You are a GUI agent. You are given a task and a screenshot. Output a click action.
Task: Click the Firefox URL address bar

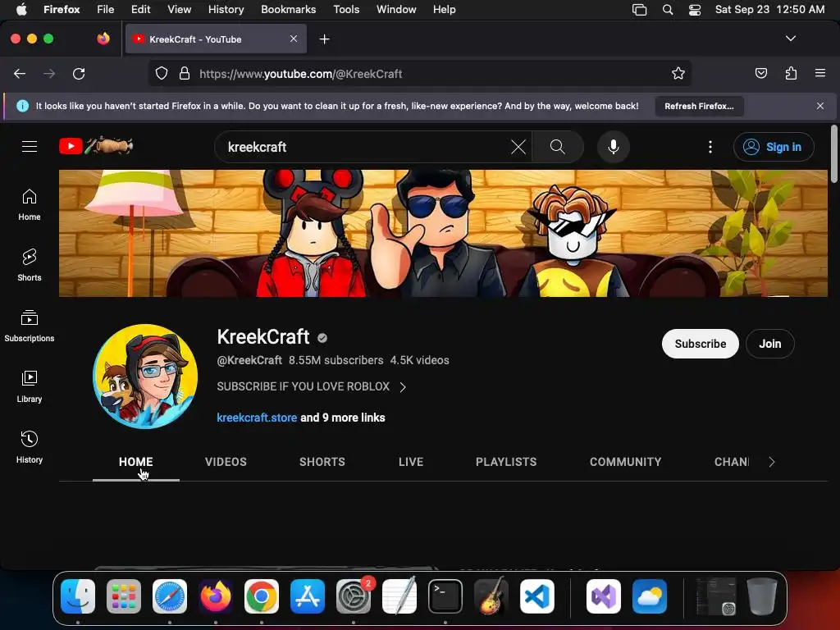tap(419, 73)
